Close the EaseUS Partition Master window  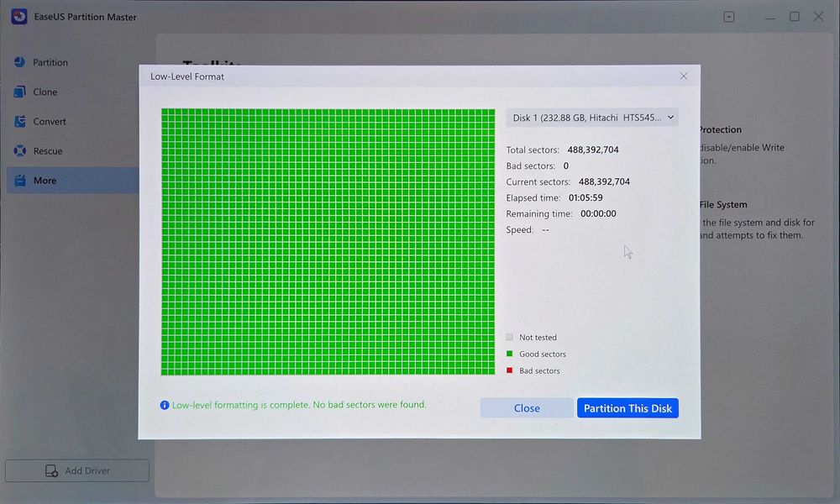click(818, 17)
